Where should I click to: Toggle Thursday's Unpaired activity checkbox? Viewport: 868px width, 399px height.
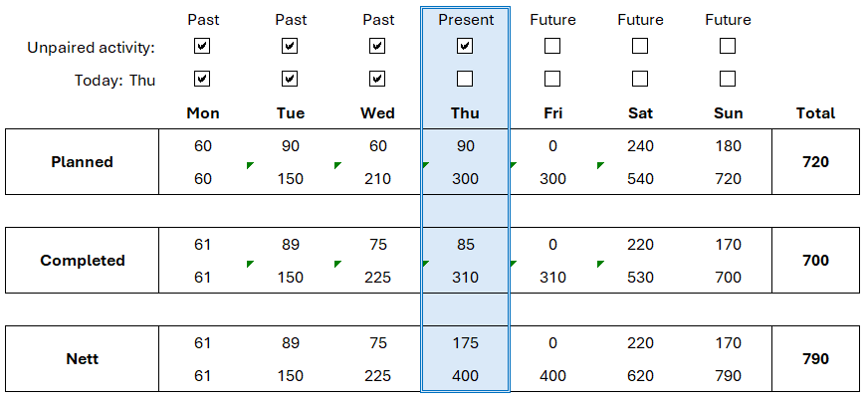click(x=465, y=46)
